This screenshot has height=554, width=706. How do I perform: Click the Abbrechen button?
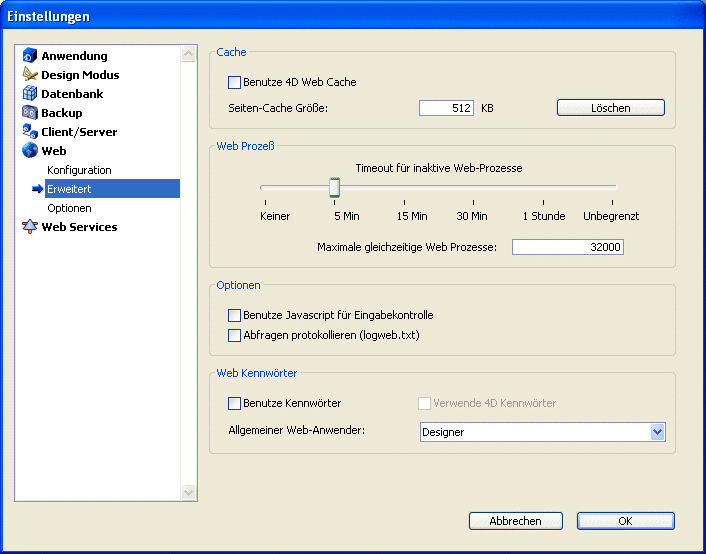point(515,521)
